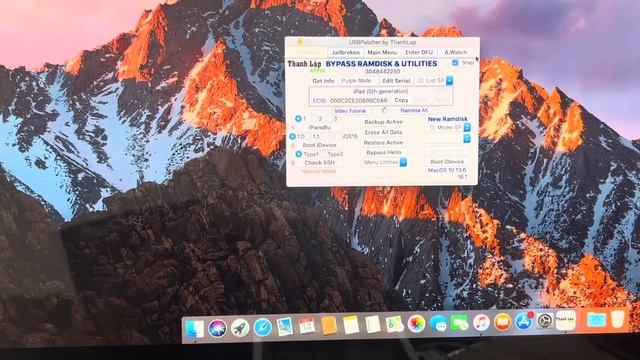Click the Edit Serial button
640x360 pixels.
click(396, 81)
